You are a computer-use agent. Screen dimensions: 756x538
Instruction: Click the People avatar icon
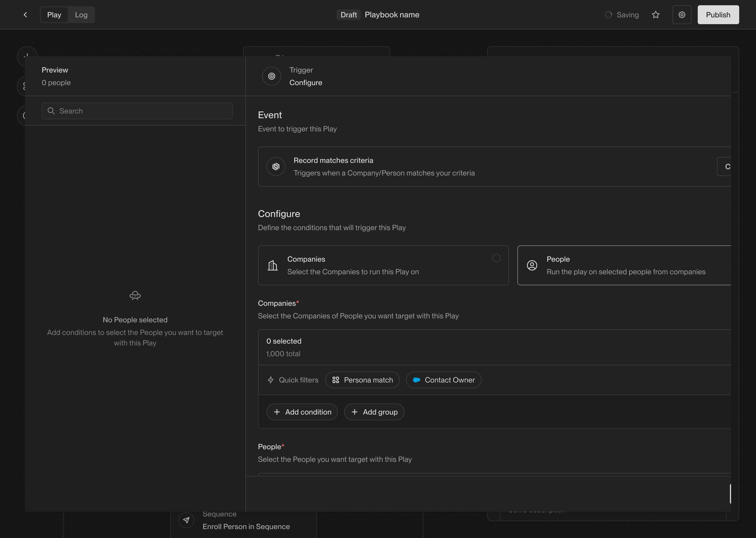click(x=532, y=265)
